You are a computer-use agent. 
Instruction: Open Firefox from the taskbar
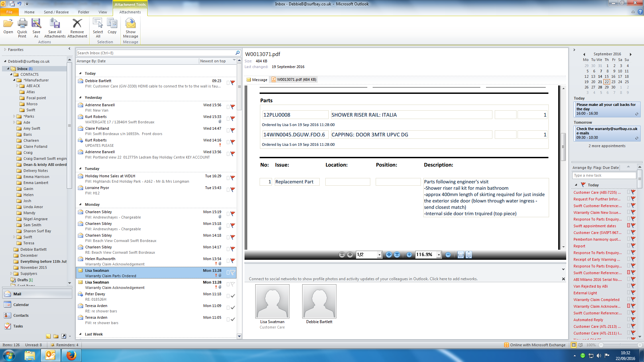pyautogui.click(x=71, y=355)
